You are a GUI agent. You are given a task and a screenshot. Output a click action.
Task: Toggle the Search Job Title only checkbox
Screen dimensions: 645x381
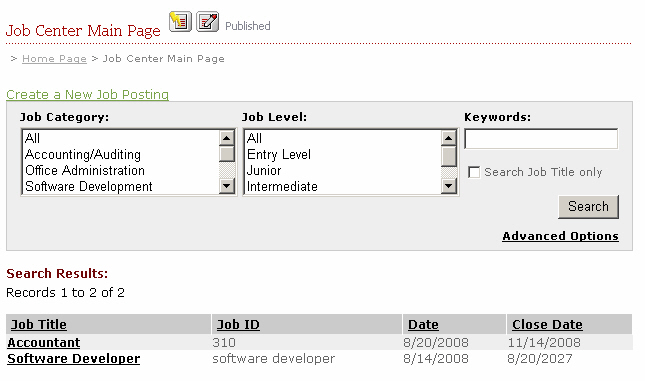(474, 172)
